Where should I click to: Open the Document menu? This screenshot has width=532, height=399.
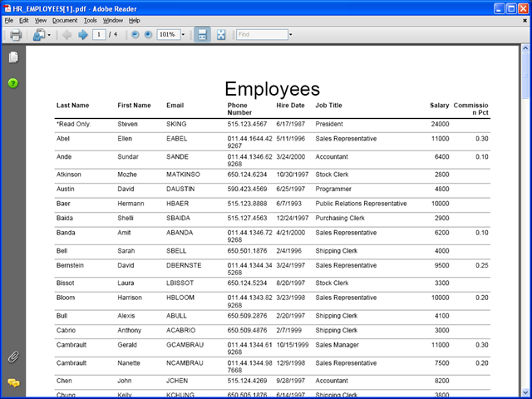(x=65, y=20)
